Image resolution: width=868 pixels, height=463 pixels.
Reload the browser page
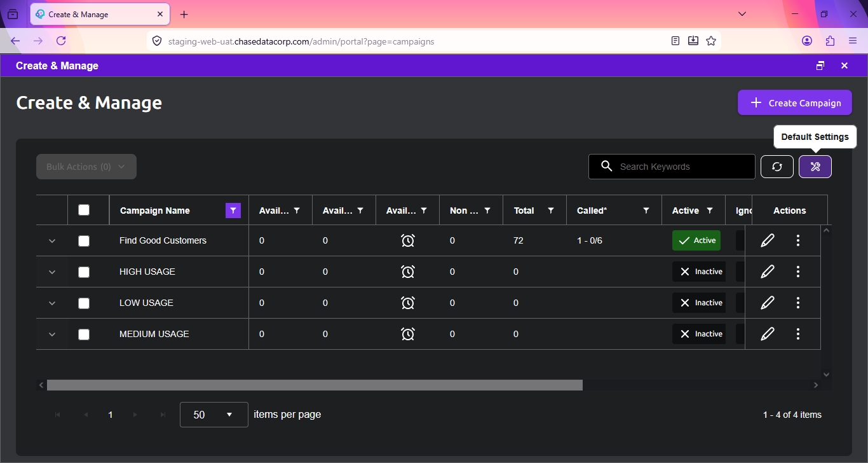pos(61,41)
